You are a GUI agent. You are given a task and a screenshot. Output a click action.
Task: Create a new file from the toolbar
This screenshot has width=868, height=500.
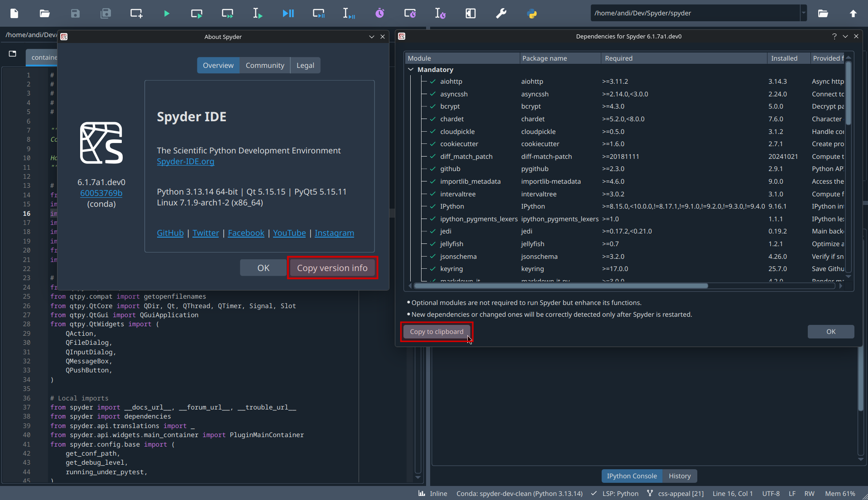tap(14, 14)
